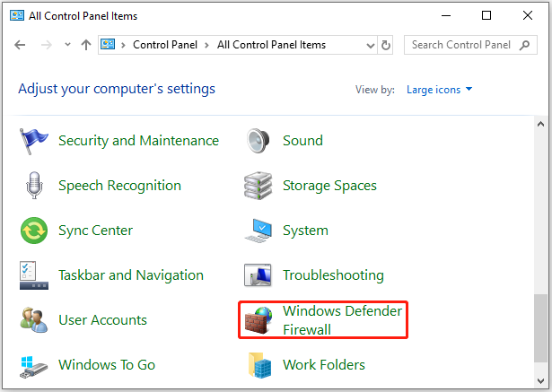The image size is (552, 392).
Task: Open the Taskbar and Navigation link
Action: coord(131,275)
